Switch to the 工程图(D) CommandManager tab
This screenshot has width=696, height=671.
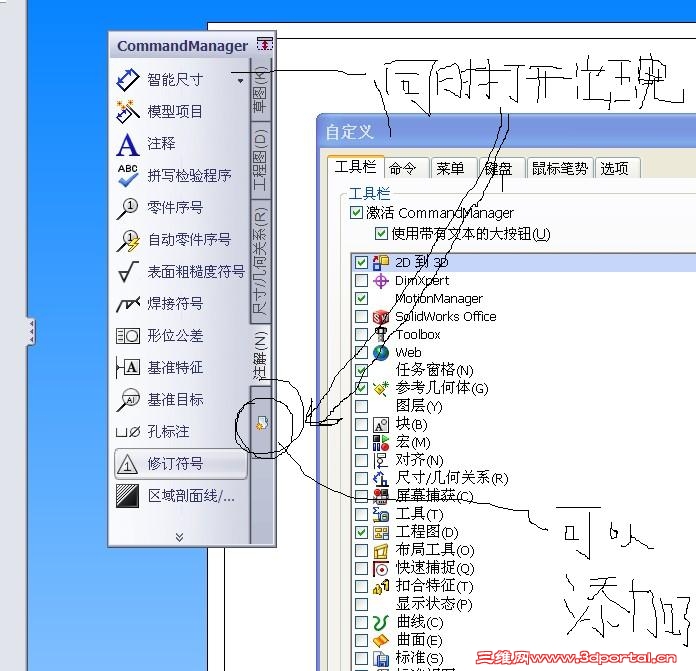coord(261,160)
